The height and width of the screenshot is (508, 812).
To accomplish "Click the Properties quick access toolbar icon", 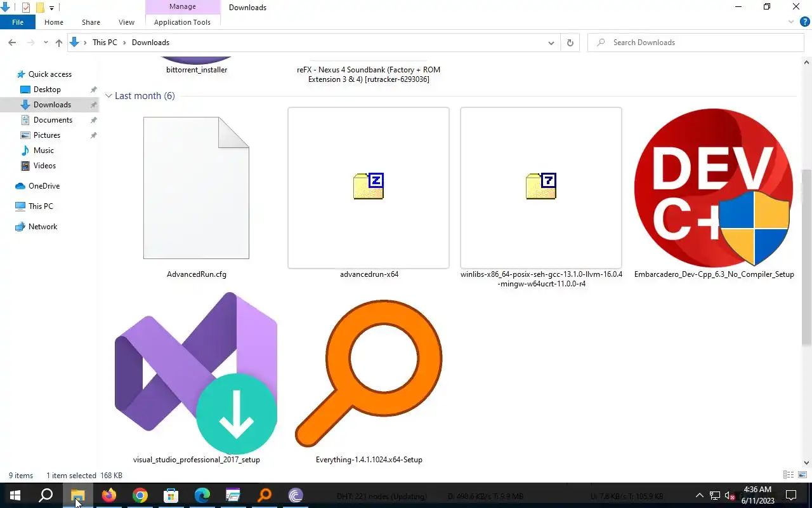I will [x=25, y=8].
